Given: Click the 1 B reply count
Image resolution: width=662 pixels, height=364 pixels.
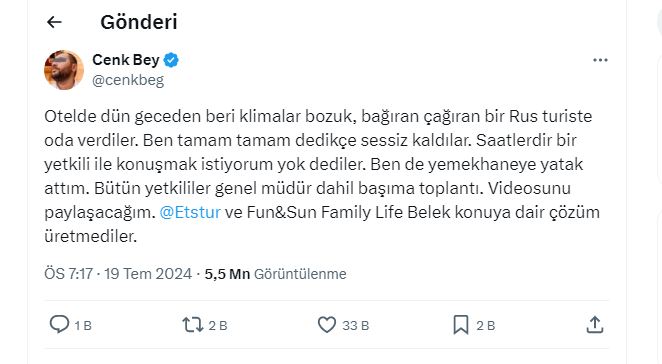Looking at the screenshot, I should tap(83, 326).
